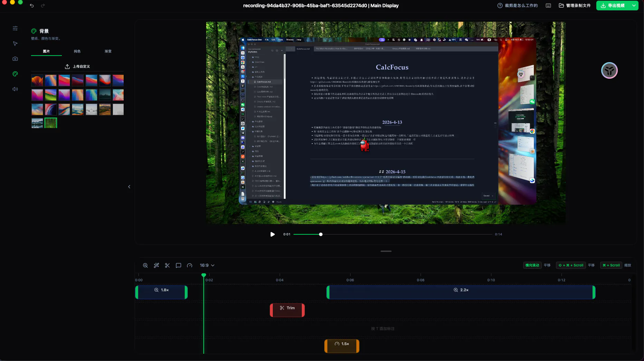Choose the lake with pine reflection thumbnail
644x361 pixels.
[37, 123]
